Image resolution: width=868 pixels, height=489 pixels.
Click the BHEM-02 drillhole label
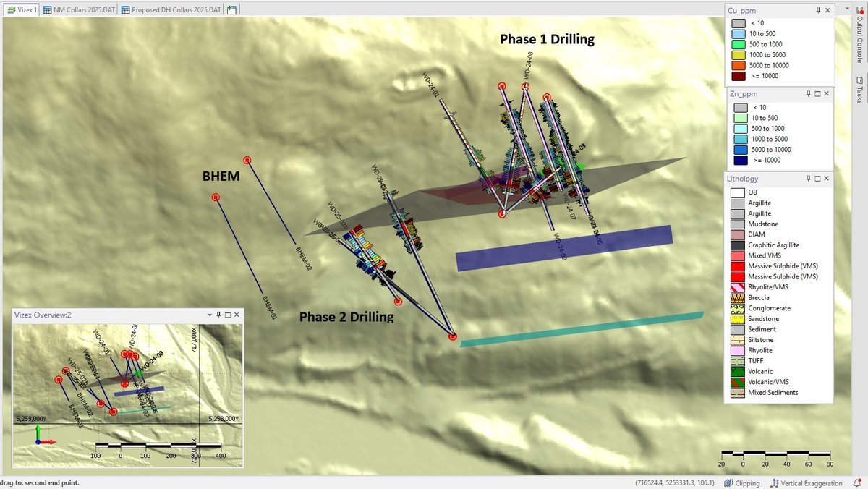point(304,258)
